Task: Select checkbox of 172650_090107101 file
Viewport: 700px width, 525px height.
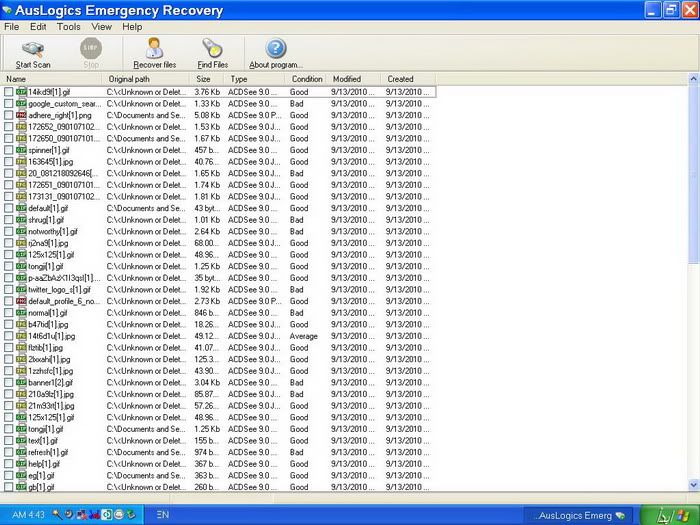Action: [8, 138]
